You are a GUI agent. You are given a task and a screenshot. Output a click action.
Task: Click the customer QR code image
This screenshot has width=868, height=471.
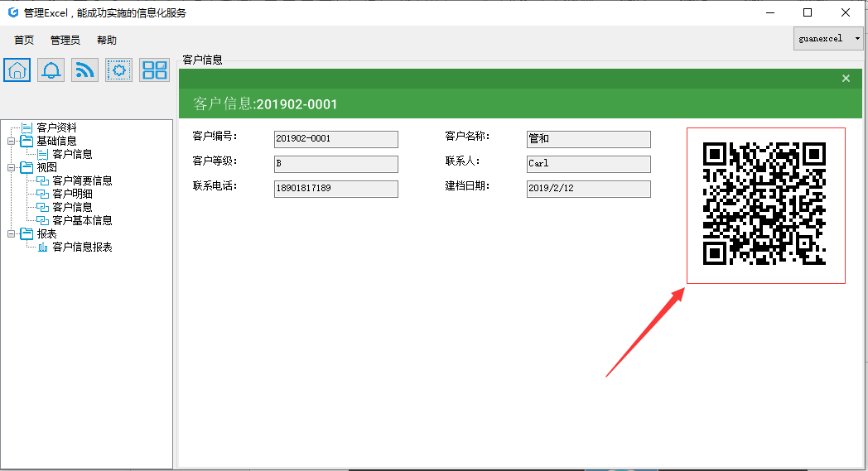[764, 204]
